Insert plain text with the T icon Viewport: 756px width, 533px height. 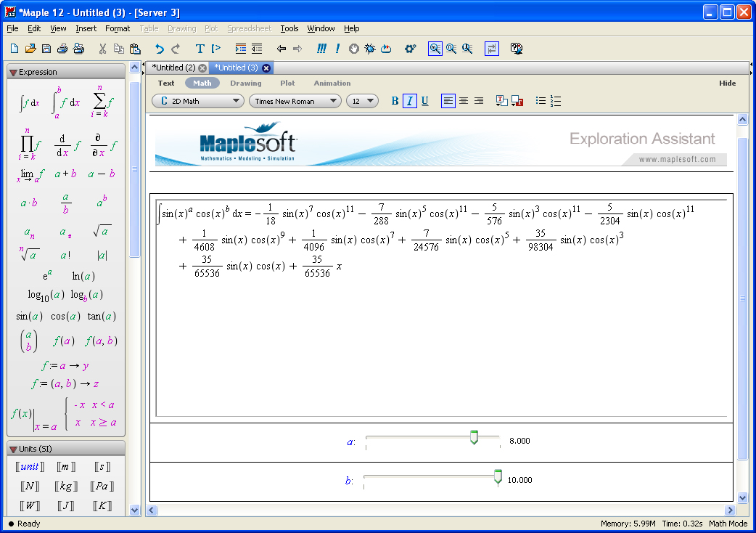point(200,48)
